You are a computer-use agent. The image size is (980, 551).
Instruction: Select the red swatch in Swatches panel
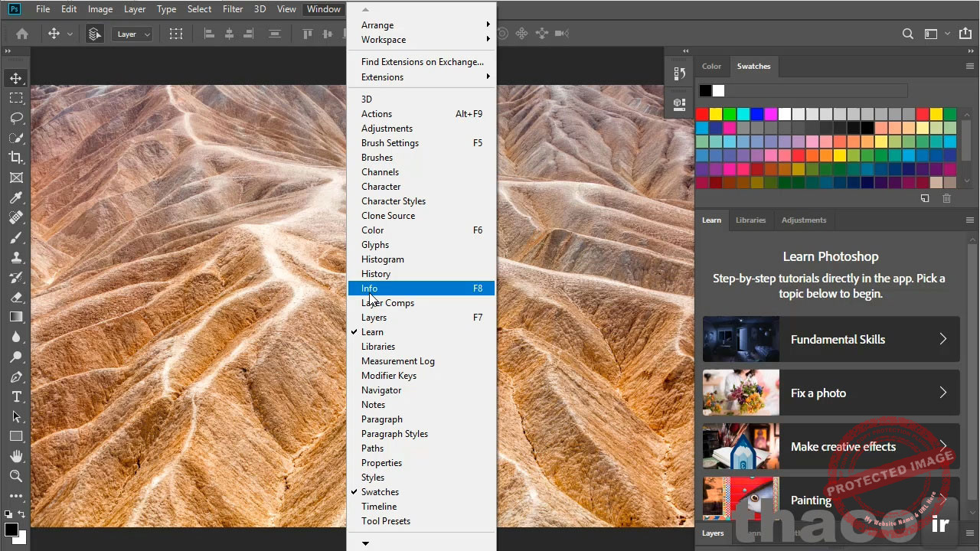[703, 113]
